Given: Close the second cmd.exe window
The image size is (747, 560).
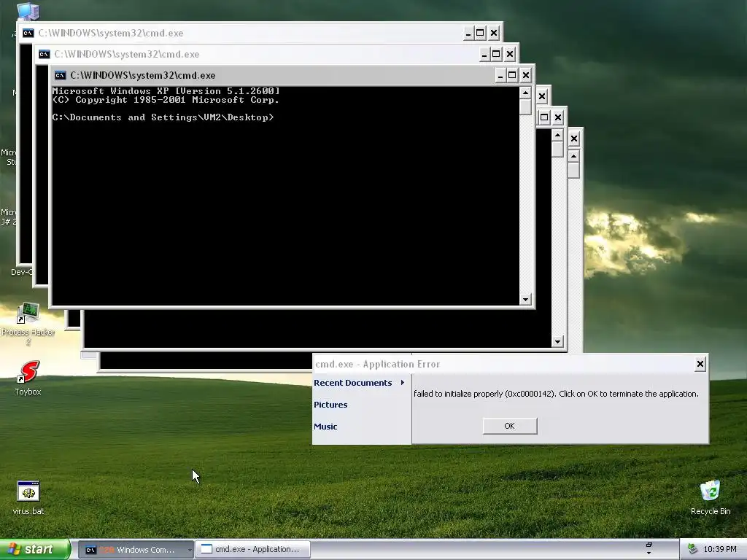Looking at the screenshot, I should click(510, 54).
